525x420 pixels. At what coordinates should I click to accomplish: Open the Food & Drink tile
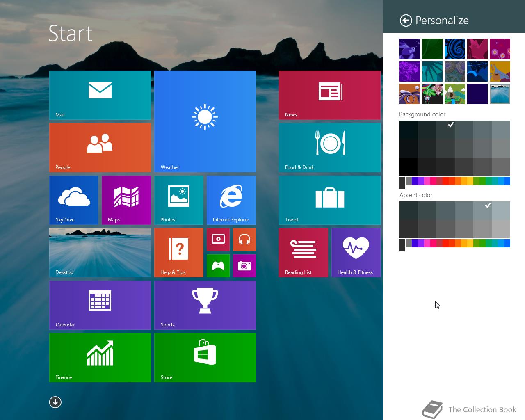tap(330, 148)
